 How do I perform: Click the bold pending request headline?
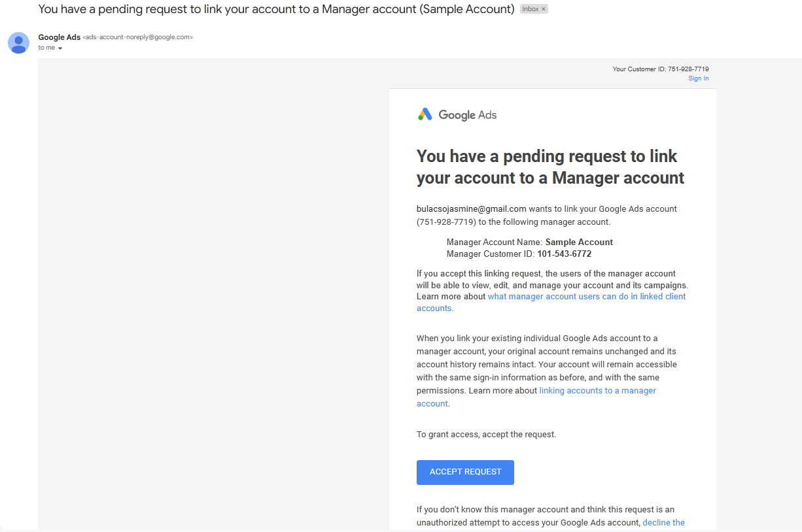[550, 167]
